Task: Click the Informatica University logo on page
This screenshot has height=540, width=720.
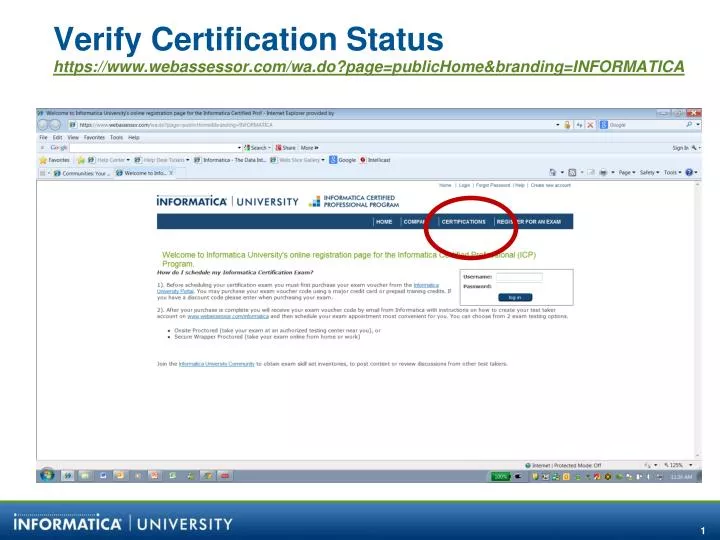Action: (x=227, y=201)
